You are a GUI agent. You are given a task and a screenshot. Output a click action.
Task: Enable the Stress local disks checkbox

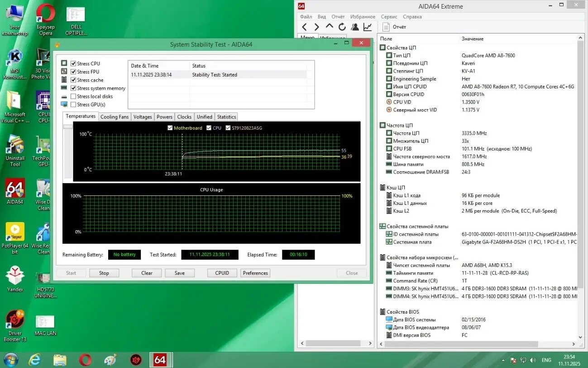(73, 96)
